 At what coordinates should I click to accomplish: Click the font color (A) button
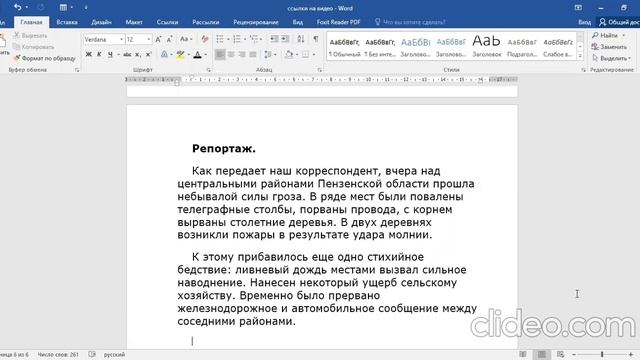click(198, 54)
